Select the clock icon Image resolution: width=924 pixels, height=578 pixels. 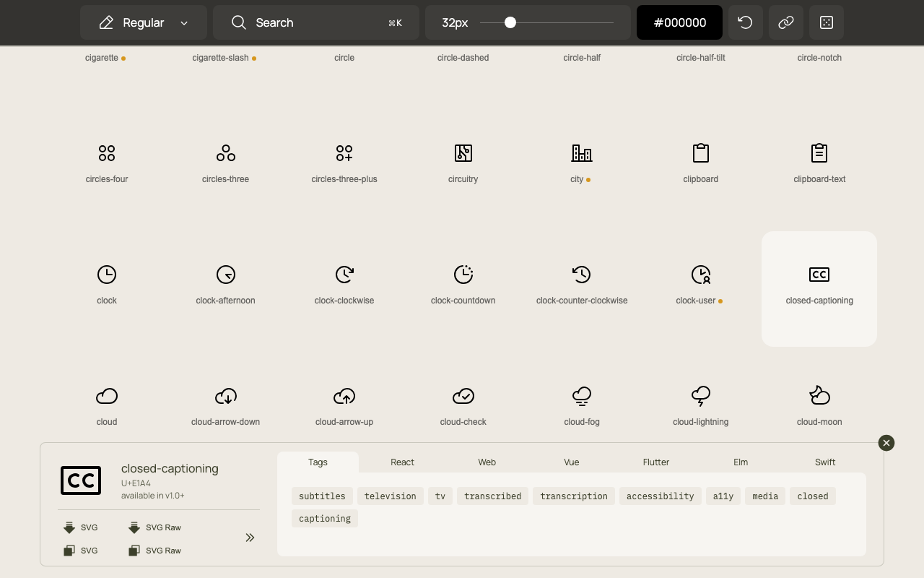107,275
